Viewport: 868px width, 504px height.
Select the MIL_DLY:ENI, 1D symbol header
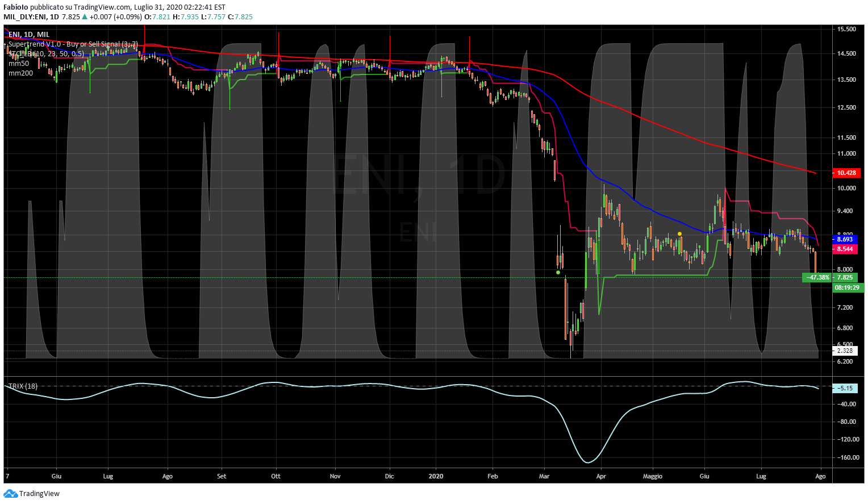(x=31, y=17)
